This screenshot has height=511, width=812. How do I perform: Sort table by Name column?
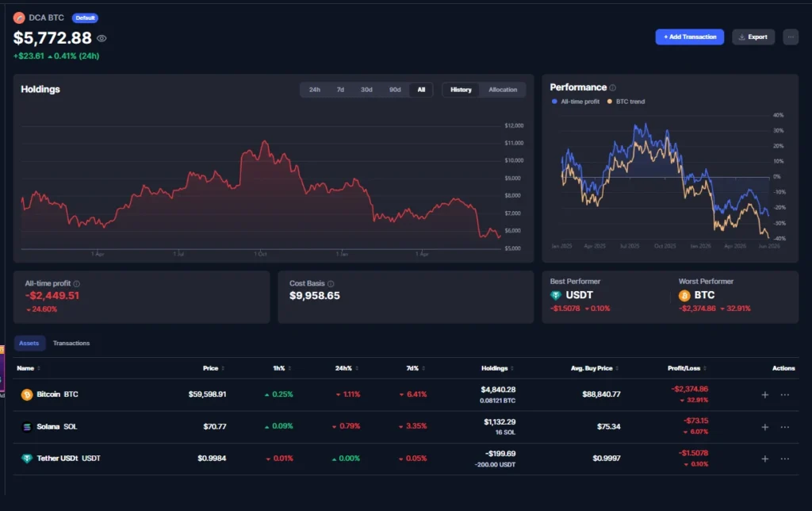(29, 368)
